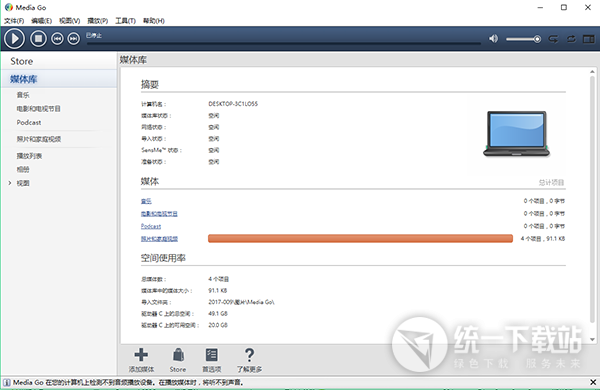Click the orange photos usage bar
Image resolution: width=600 pixels, height=390 pixels.
pos(360,238)
